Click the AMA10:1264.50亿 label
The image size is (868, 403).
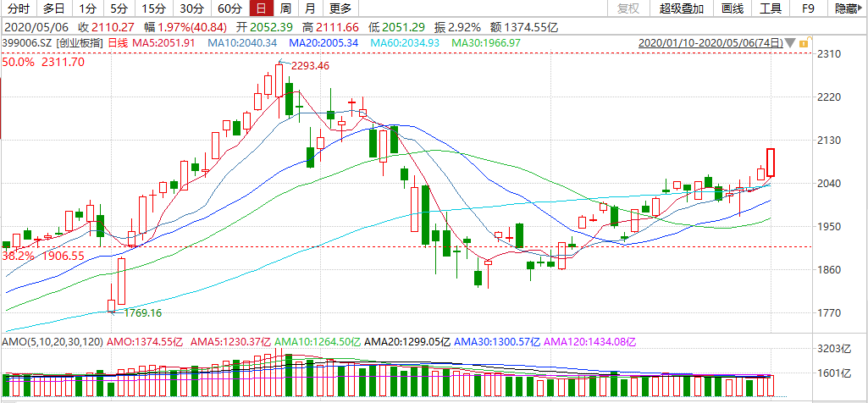(318, 342)
